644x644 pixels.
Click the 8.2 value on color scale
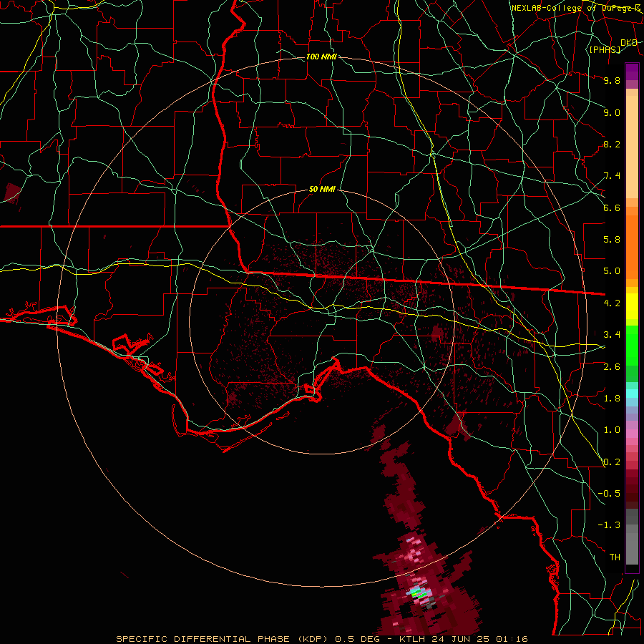tap(612, 144)
